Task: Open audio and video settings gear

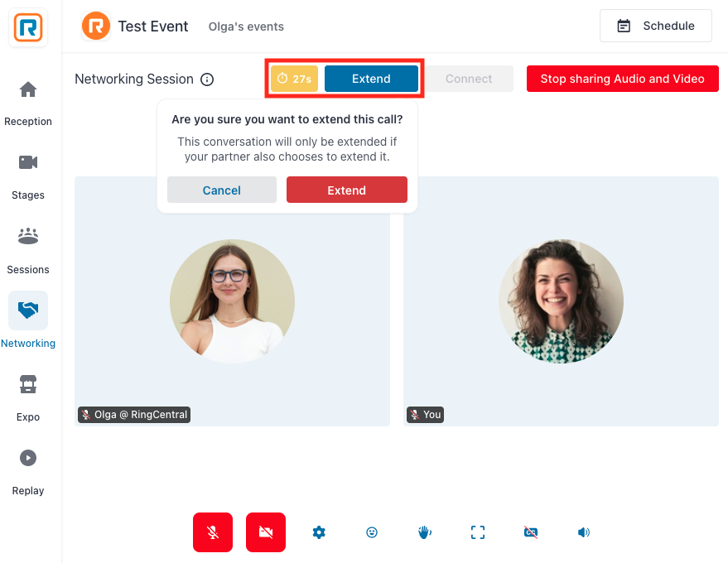Action: [x=319, y=532]
